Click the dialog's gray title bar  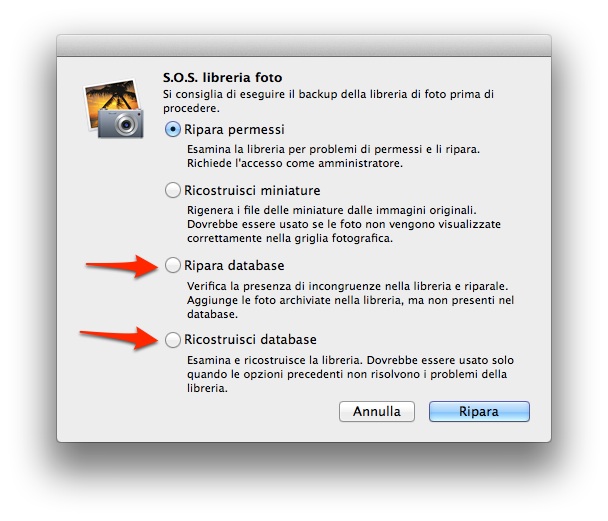pyautogui.click(x=304, y=46)
